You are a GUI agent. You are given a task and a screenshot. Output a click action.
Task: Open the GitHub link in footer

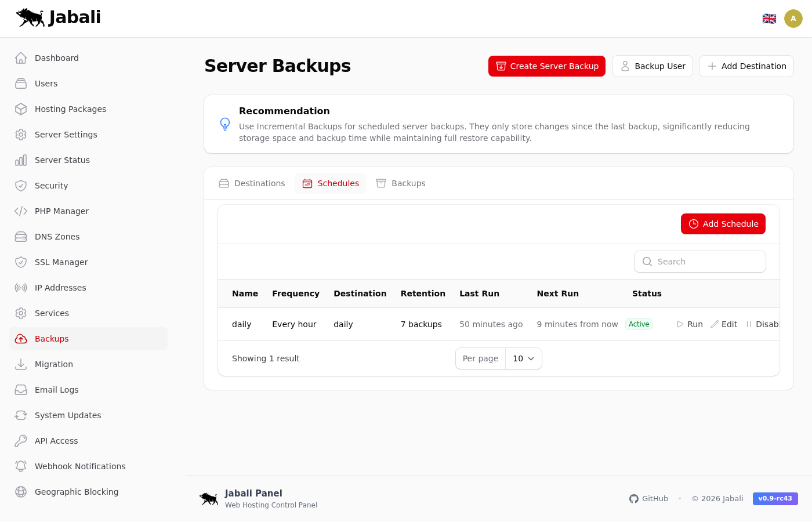[x=648, y=499]
